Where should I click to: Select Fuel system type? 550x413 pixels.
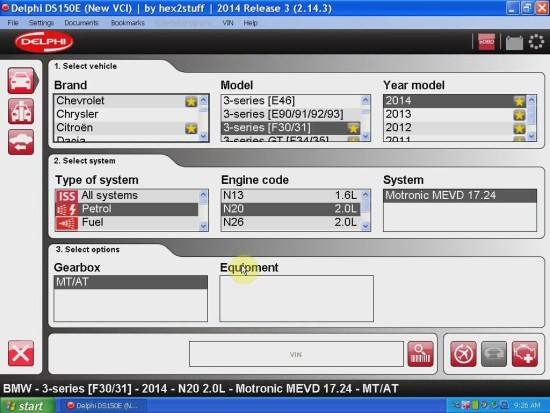point(127,222)
